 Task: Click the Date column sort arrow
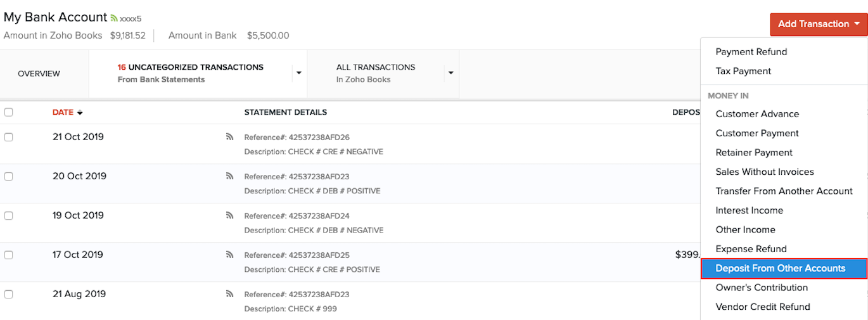tap(80, 113)
